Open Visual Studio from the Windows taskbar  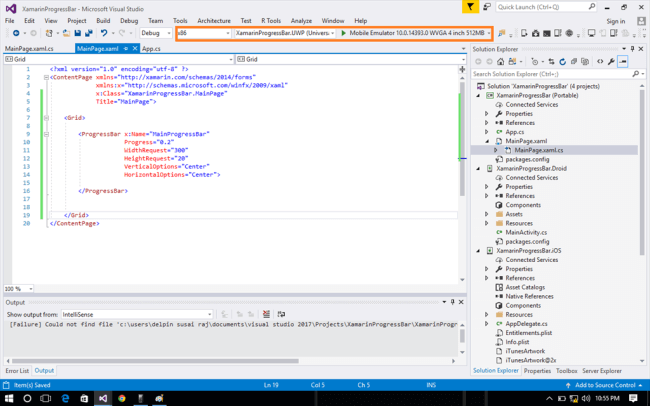coord(102,398)
